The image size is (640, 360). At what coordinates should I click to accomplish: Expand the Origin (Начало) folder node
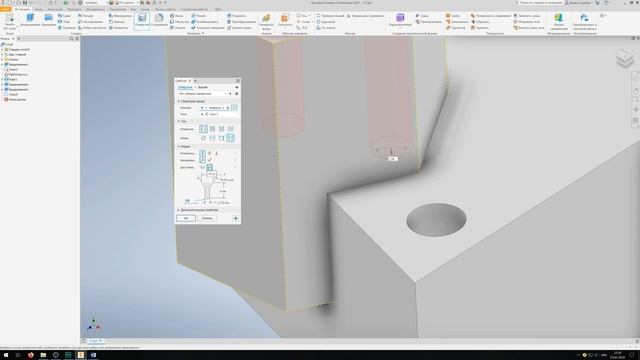point(2,60)
